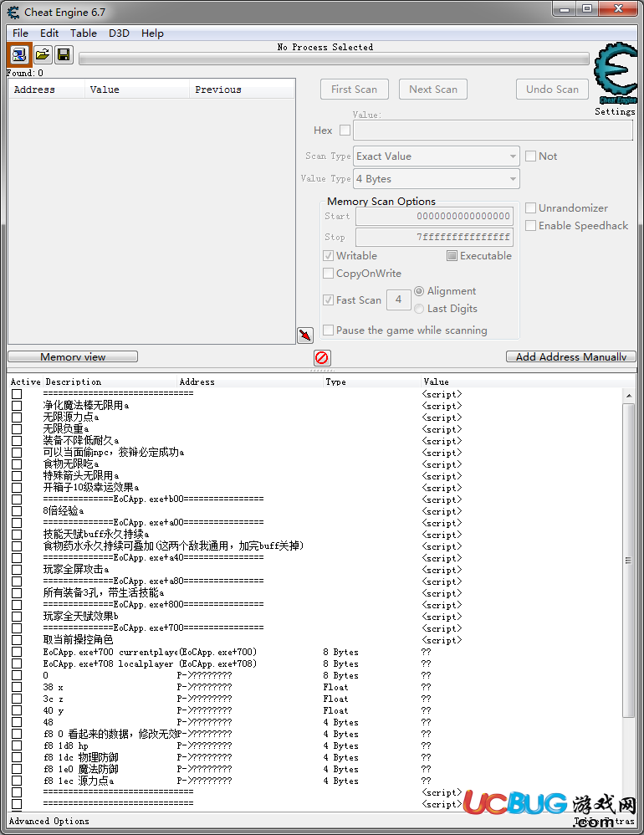Open the Help menu
Viewport: 644px width, 835px height.
[152, 33]
